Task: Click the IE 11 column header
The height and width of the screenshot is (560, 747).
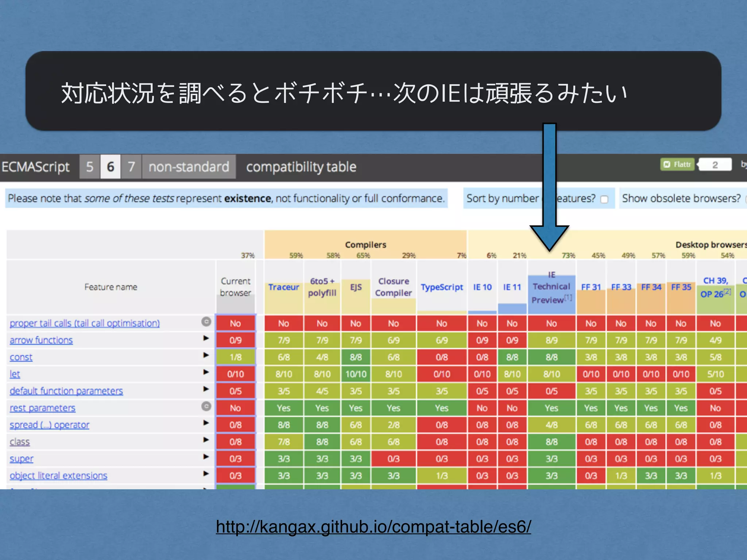Action: pyautogui.click(x=512, y=287)
